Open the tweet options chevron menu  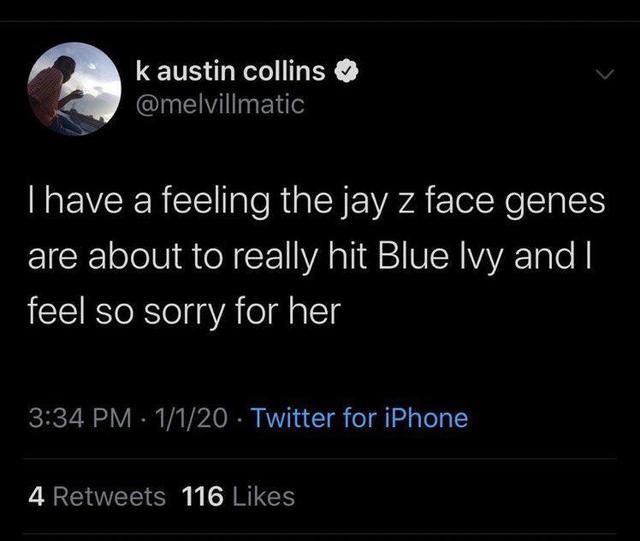(x=603, y=76)
